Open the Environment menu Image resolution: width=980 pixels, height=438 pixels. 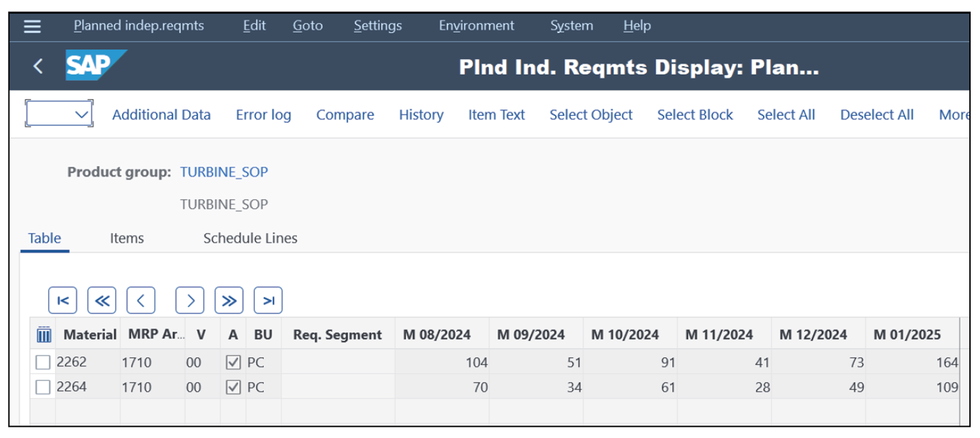coord(476,26)
